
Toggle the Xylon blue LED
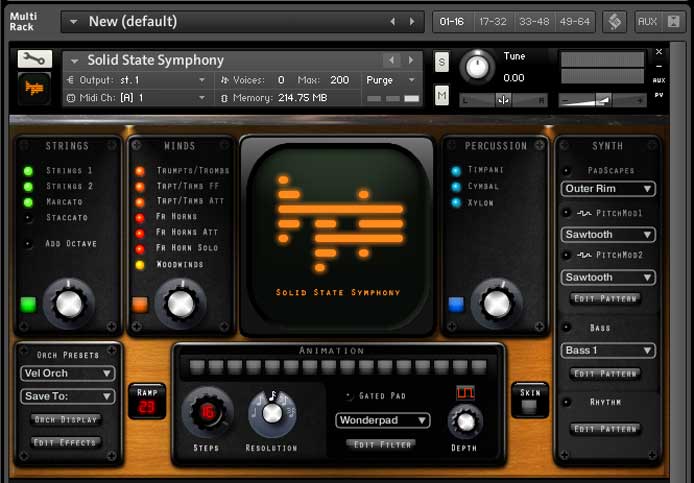[456, 203]
